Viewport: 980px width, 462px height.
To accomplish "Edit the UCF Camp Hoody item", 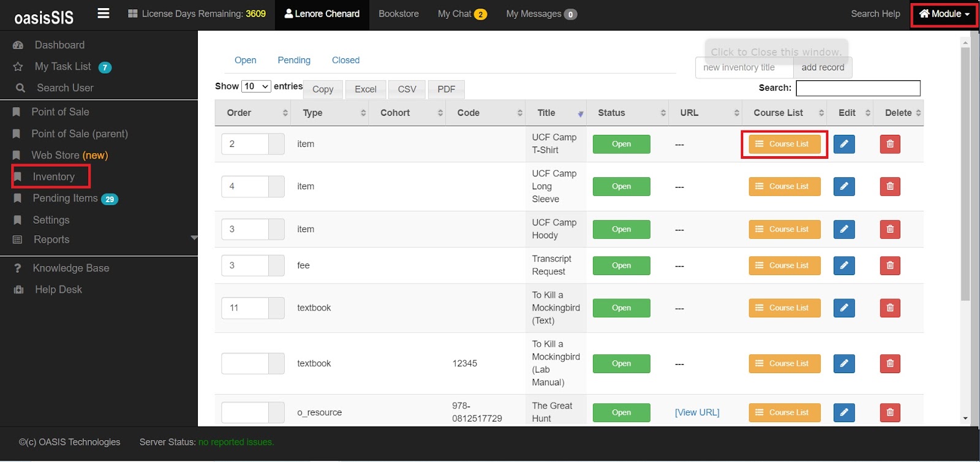I will [844, 229].
